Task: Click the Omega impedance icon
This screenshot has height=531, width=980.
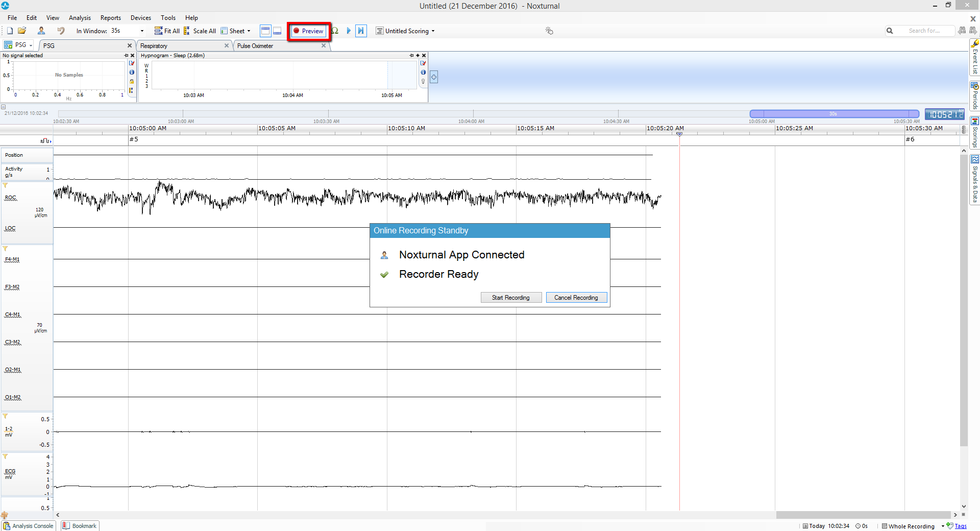Action: (335, 31)
